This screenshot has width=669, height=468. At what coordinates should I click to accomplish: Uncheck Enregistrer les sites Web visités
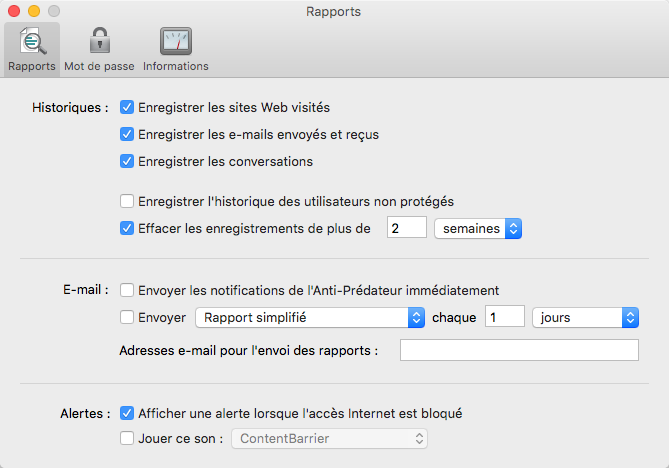click(127, 107)
